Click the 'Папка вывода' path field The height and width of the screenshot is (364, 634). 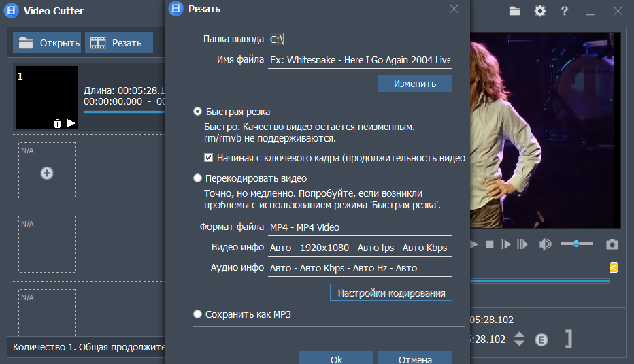point(361,39)
